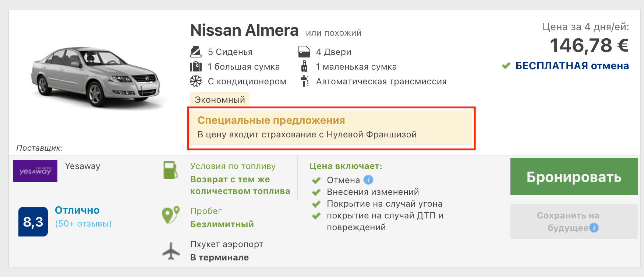Click the large suitcase icon
This screenshot has width=644, height=277.
coord(195,67)
